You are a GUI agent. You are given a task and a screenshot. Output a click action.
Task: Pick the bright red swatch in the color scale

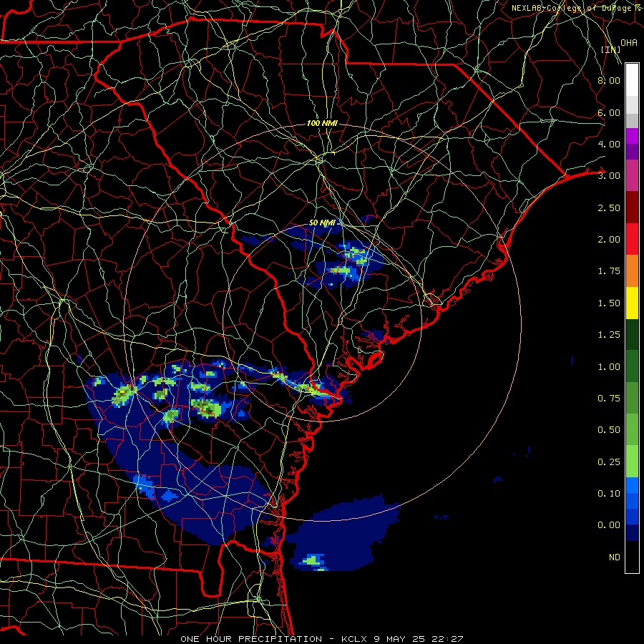point(632,240)
